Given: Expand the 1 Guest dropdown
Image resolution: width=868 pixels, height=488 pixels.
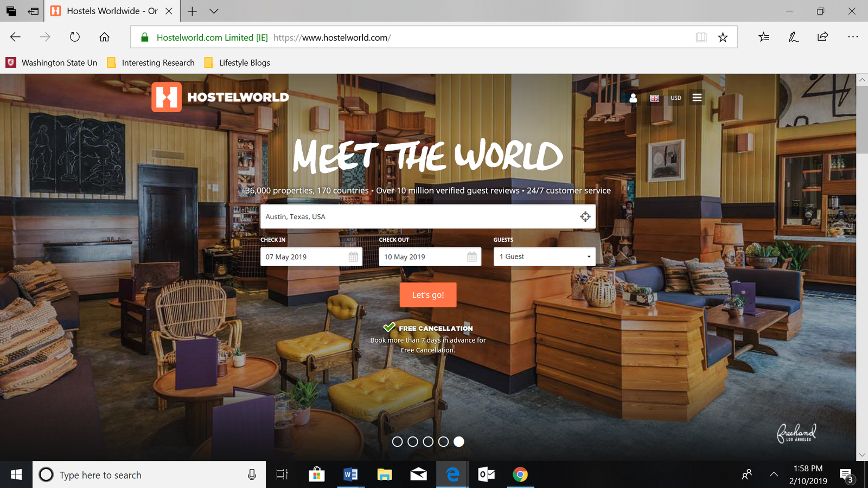Looking at the screenshot, I should [545, 256].
